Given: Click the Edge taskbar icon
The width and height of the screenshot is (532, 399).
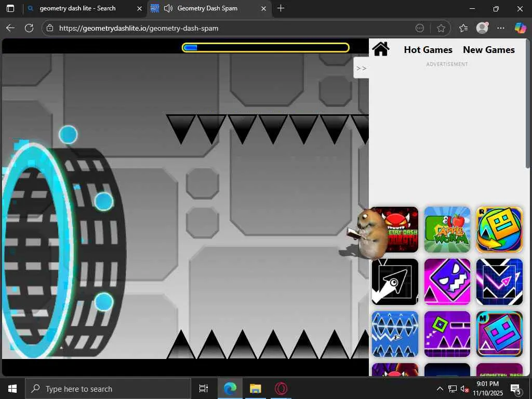Looking at the screenshot, I should (230, 389).
